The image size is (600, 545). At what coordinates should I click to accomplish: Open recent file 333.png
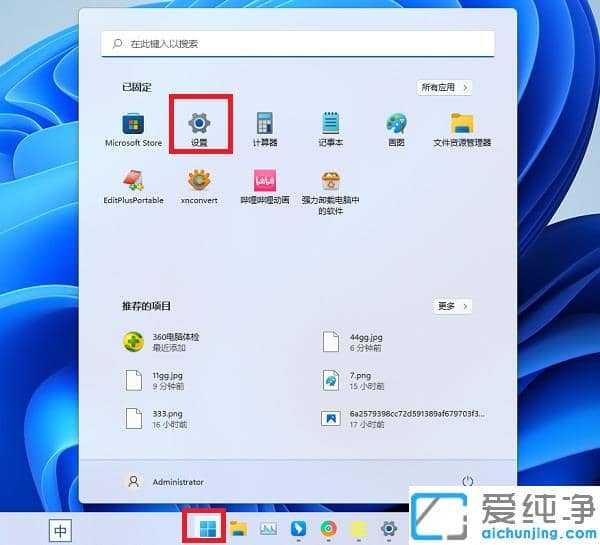coord(156,418)
